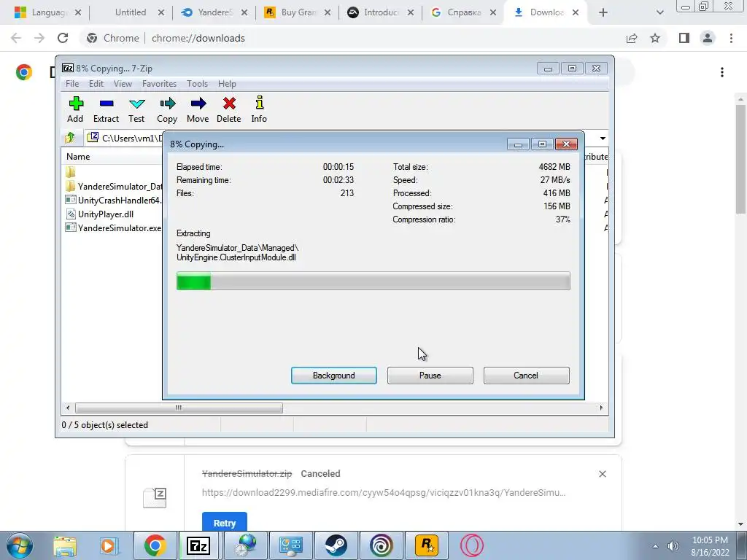Image resolution: width=747 pixels, height=560 pixels.
Task: Reload the Chrome downloads page
Action: click(63, 38)
